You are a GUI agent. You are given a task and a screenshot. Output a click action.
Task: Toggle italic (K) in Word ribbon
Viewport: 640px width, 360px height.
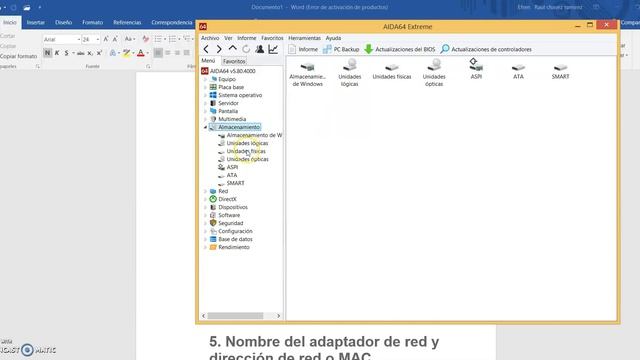tap(57, 53)
